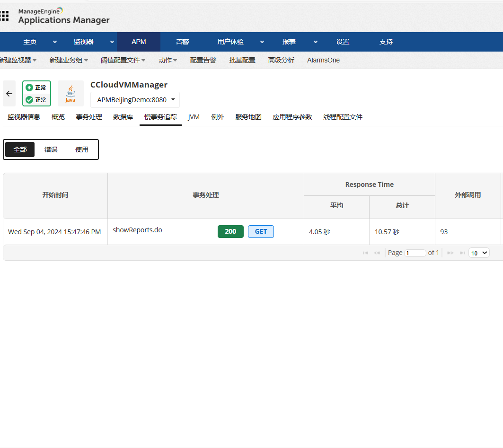
Task: Open the 用户体验 main menu
Action: [230, 42]
